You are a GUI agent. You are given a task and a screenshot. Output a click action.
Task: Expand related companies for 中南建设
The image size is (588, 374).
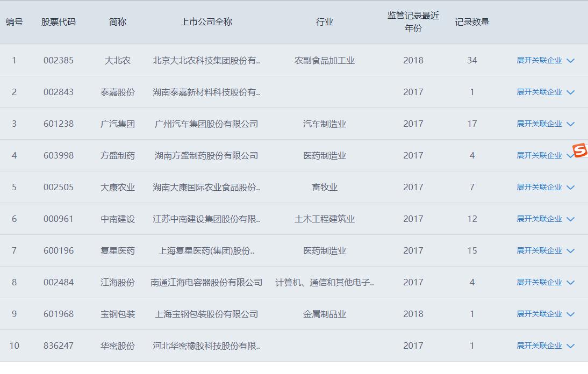[x=545, y=219]
